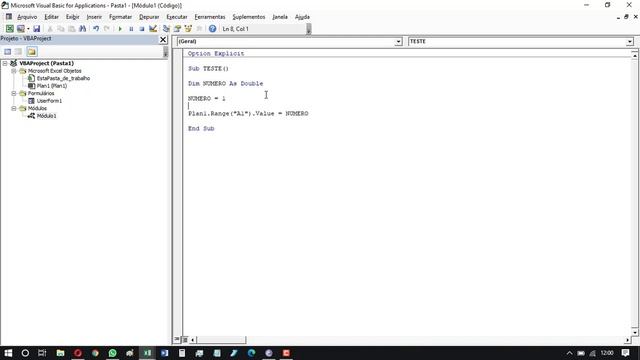The width and height of the screenshot is (640, 360).
Task: Close the Projeto - VBAProject panel
Action: (x=163, y=39)
